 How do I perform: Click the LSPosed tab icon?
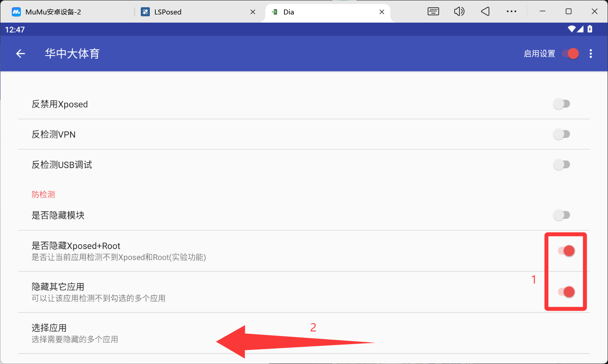[145, 12]
